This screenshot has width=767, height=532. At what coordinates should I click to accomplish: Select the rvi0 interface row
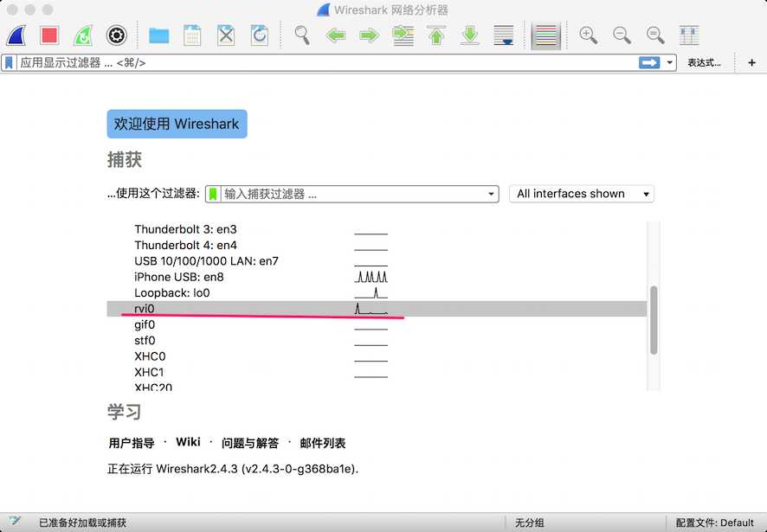377,309
